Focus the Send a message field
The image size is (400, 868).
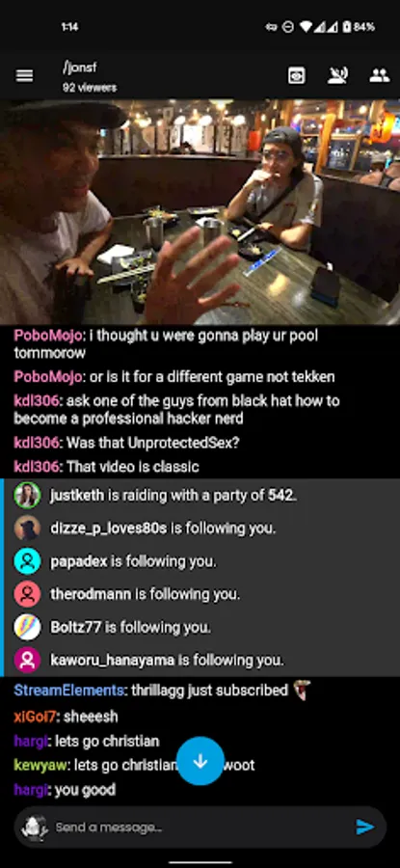point(200,827)
